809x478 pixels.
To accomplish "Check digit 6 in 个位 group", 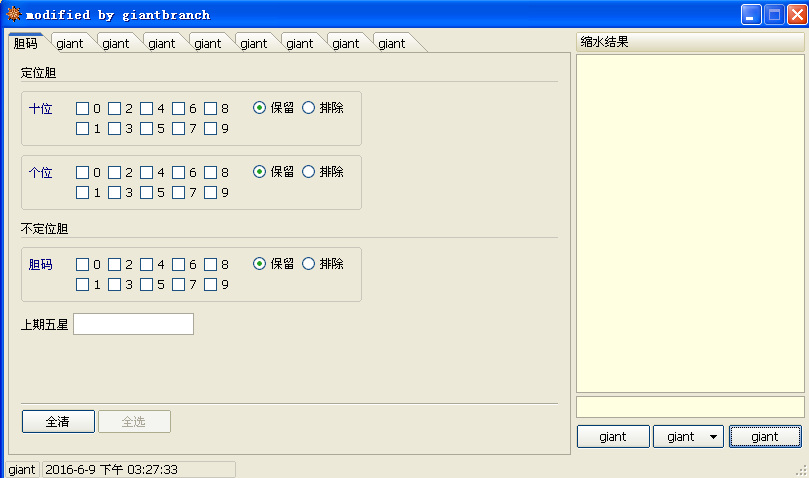I will [x=179, y=172].
